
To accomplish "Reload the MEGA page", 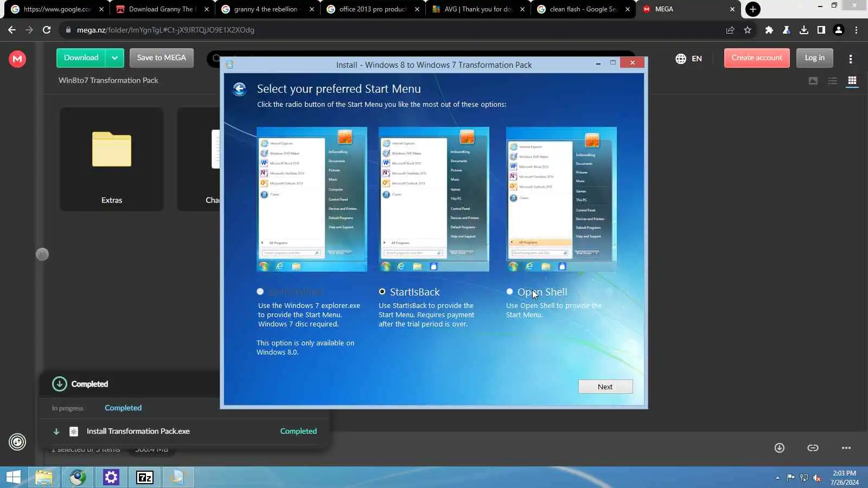I will point(47,30).
